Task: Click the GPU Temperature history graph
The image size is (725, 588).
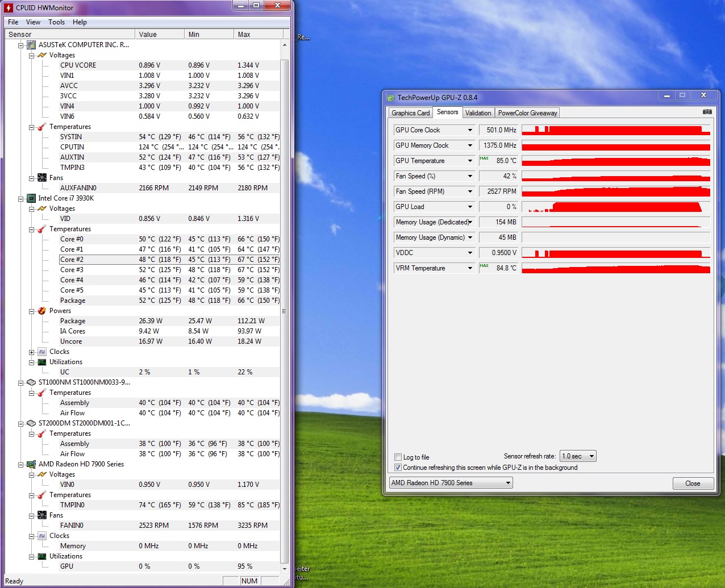Action: tap(616, 161)
